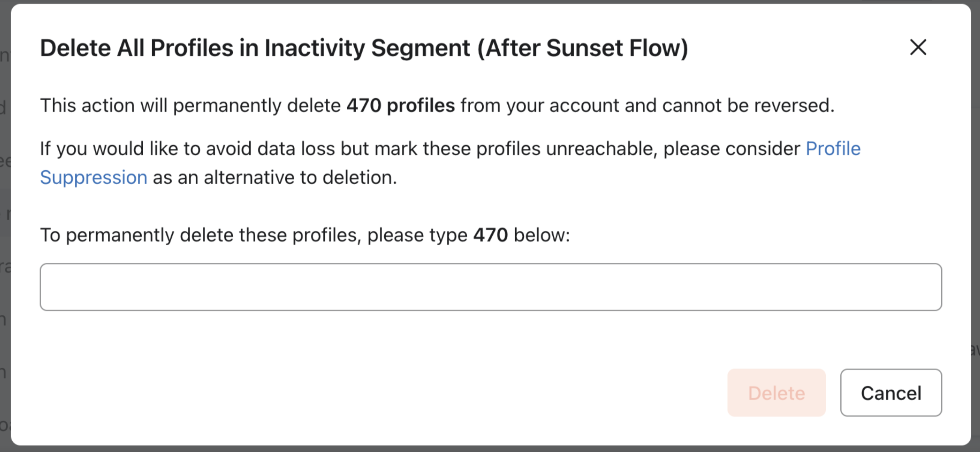This screenshot has height=452, width=980.
Task: Cancel the profile deletion
Action: [x=891, y=392]
